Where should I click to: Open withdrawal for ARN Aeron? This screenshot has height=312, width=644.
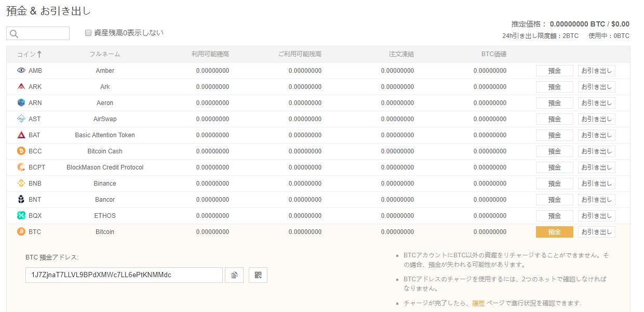[597, 103]
